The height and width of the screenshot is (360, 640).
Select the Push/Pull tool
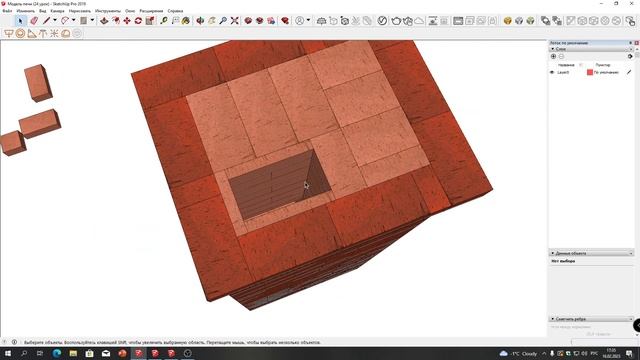pos(104,20)
